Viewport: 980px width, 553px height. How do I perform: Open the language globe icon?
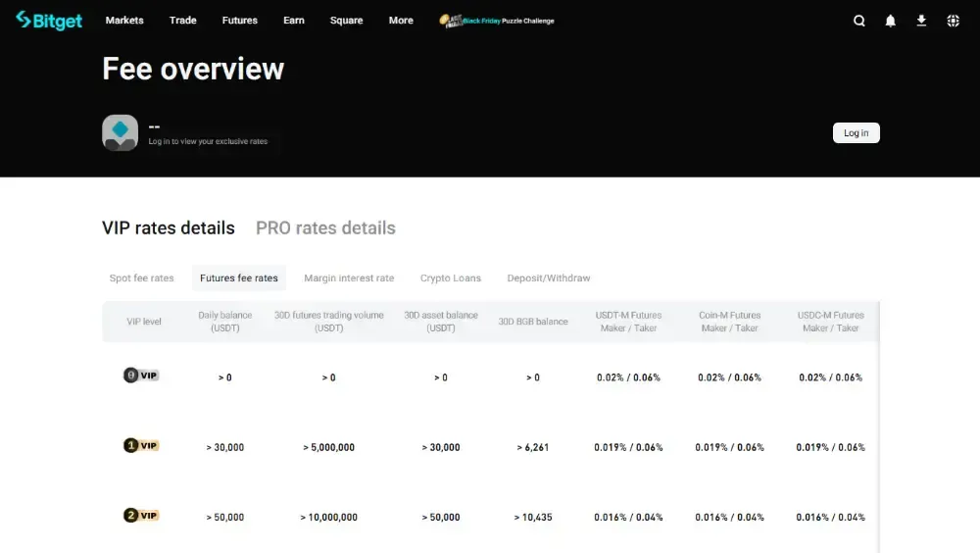tap(954, 21)
